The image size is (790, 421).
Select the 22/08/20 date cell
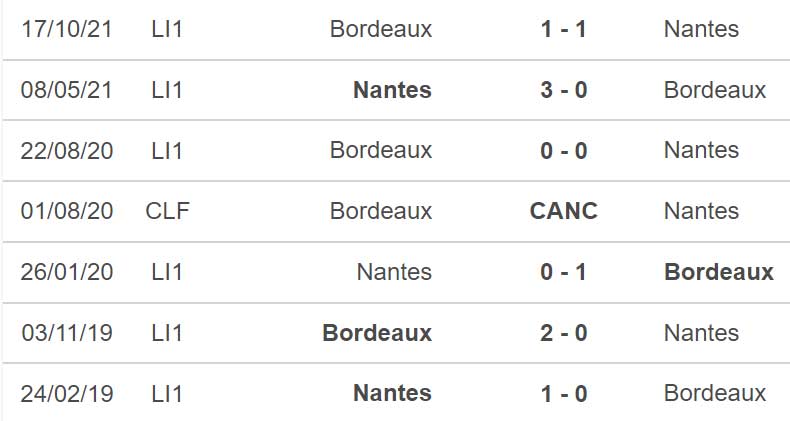coord(67,151)
